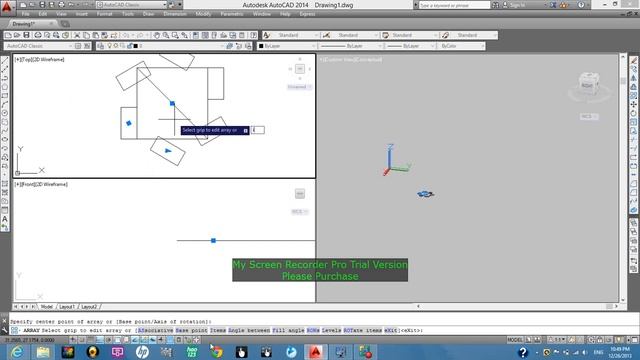Click the New drawing icon in Standard toolbar
Image resolution: width=640 pixels, height=360 pixels.
tap(8, 36)
